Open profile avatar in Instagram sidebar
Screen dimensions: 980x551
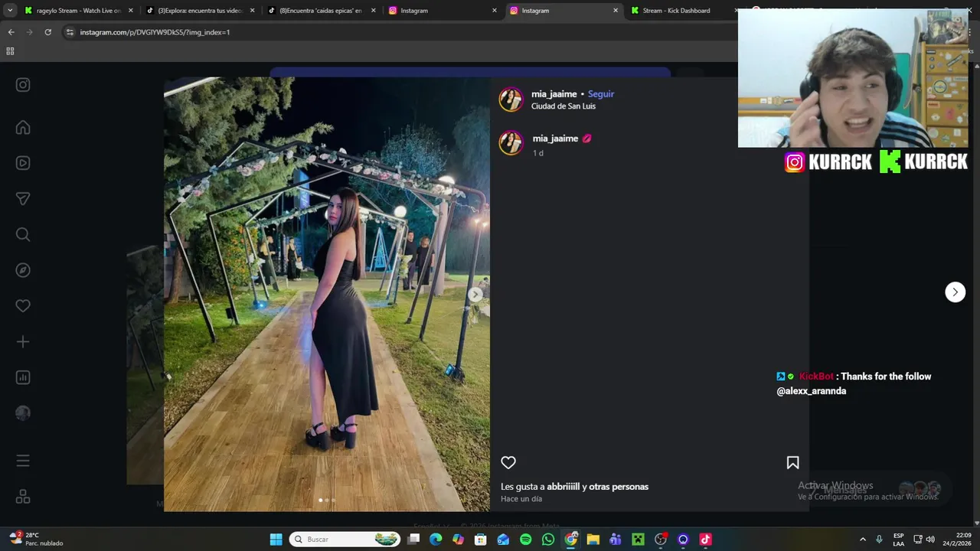point(23,413)
